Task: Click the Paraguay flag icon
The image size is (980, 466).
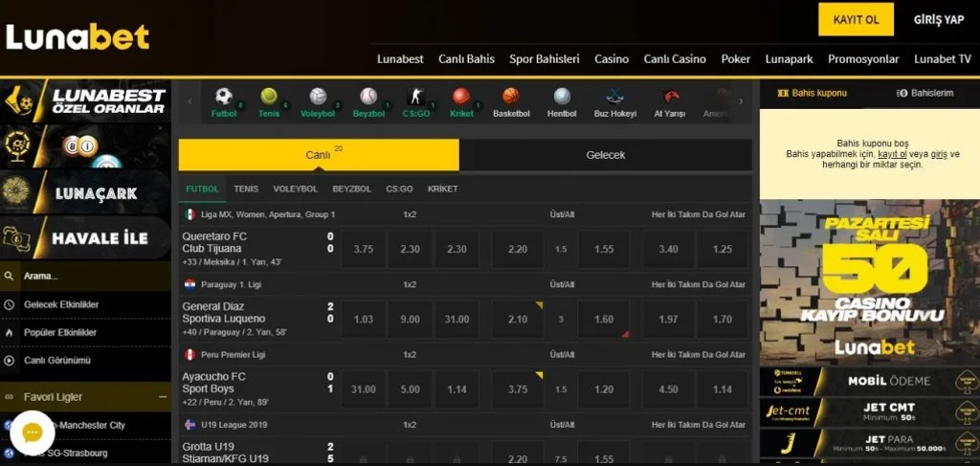Action: point(190,284)
